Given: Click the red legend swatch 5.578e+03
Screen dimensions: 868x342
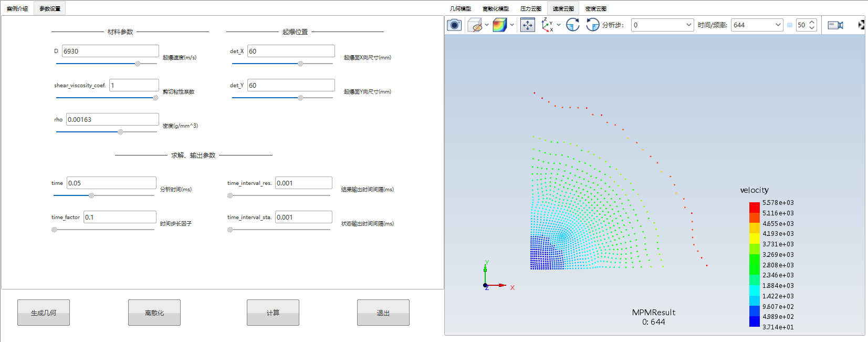Looking at the screenshot, I should [755, 208].
